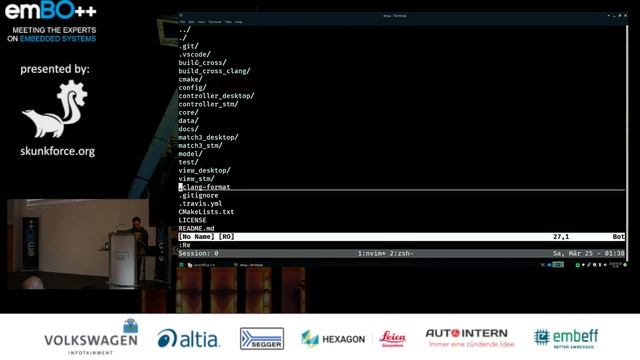640x360 pixels.
Task: Click the 27,1 cursor position indicator
Action: (561, 237)
